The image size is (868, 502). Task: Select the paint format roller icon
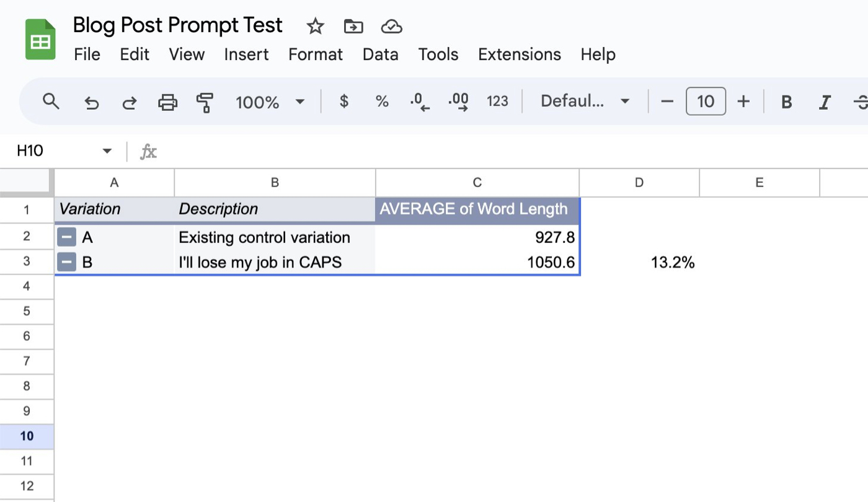coord(205,102)
